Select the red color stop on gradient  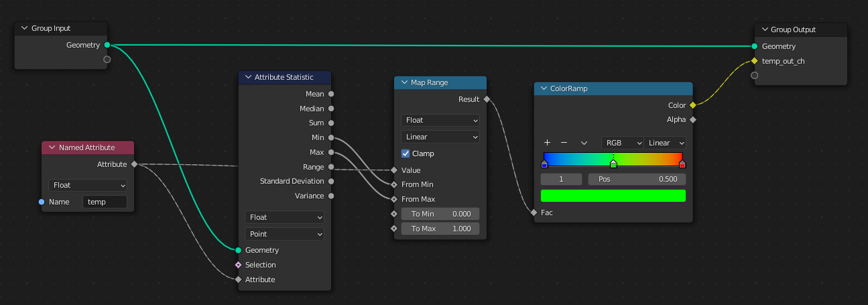coord(682,164)
